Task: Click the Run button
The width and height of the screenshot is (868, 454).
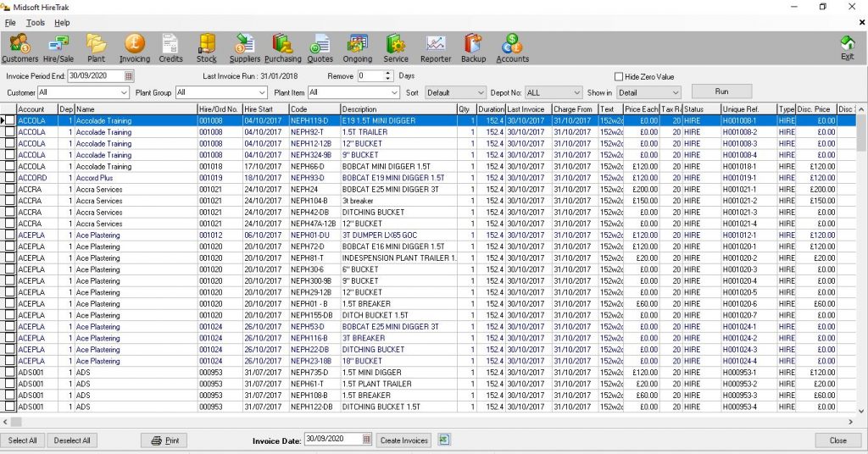Action: [722, 91]
